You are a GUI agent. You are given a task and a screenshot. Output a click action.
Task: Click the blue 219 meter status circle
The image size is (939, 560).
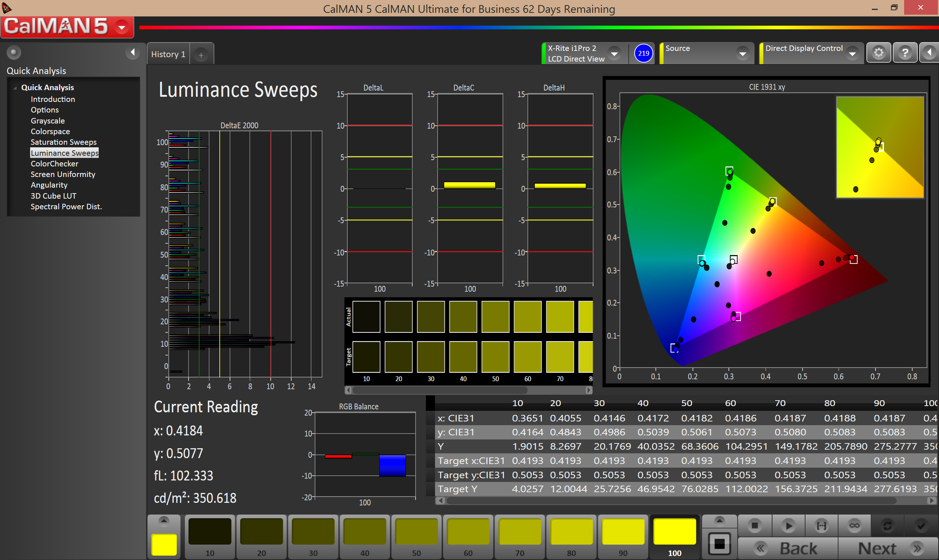tap(643, 53)
